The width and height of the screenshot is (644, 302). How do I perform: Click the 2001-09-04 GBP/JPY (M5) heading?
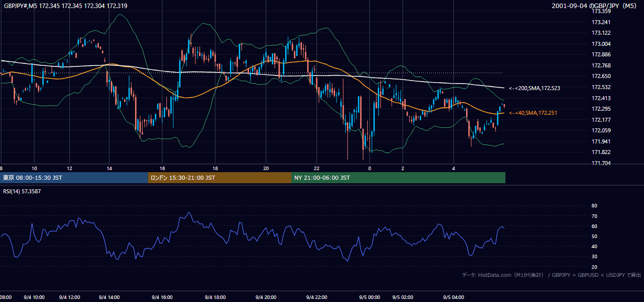pos(595,6)
